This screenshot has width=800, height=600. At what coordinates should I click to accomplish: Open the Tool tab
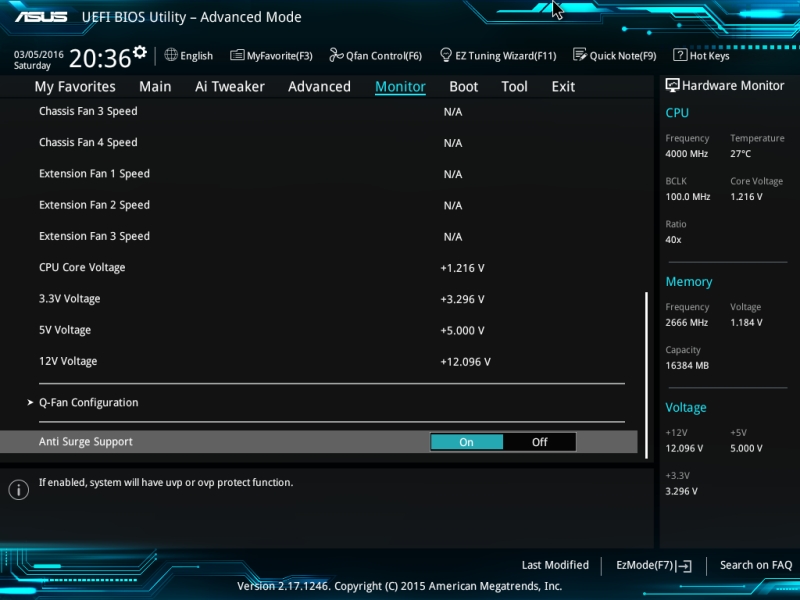[514, 87]
